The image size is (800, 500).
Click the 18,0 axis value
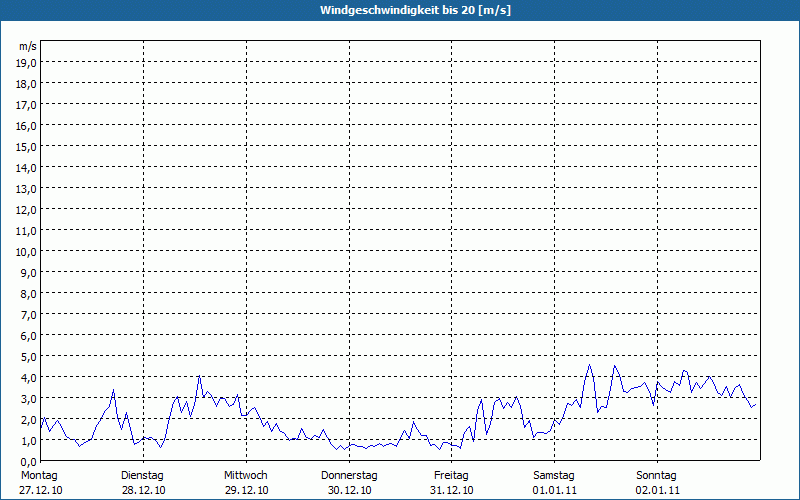(28, 84)
